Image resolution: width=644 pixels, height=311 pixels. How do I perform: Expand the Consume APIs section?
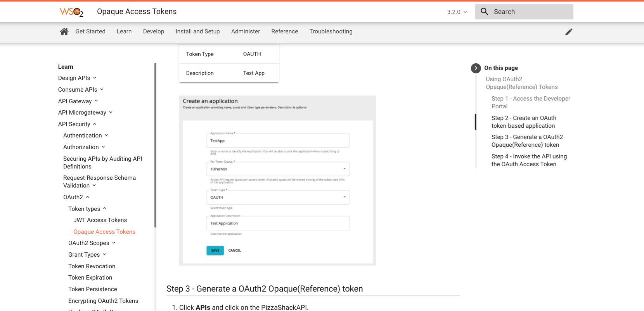pos(81,90)
